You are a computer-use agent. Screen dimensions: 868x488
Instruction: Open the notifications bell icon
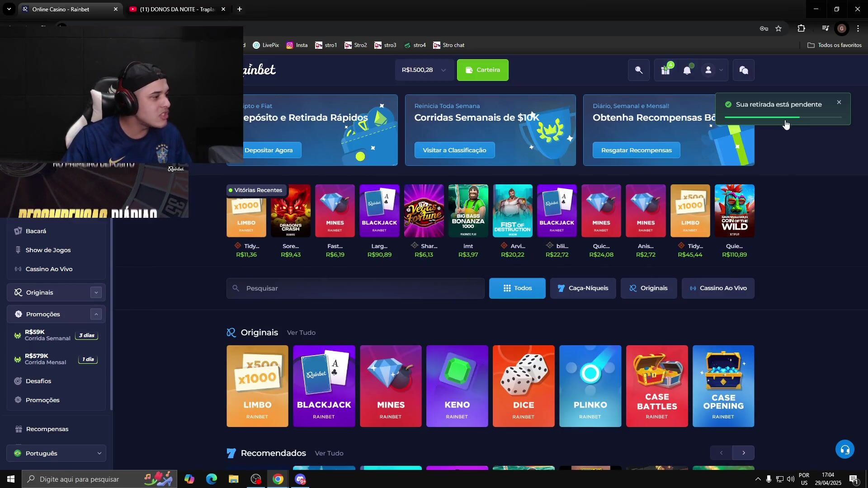(x=687, y=70)
